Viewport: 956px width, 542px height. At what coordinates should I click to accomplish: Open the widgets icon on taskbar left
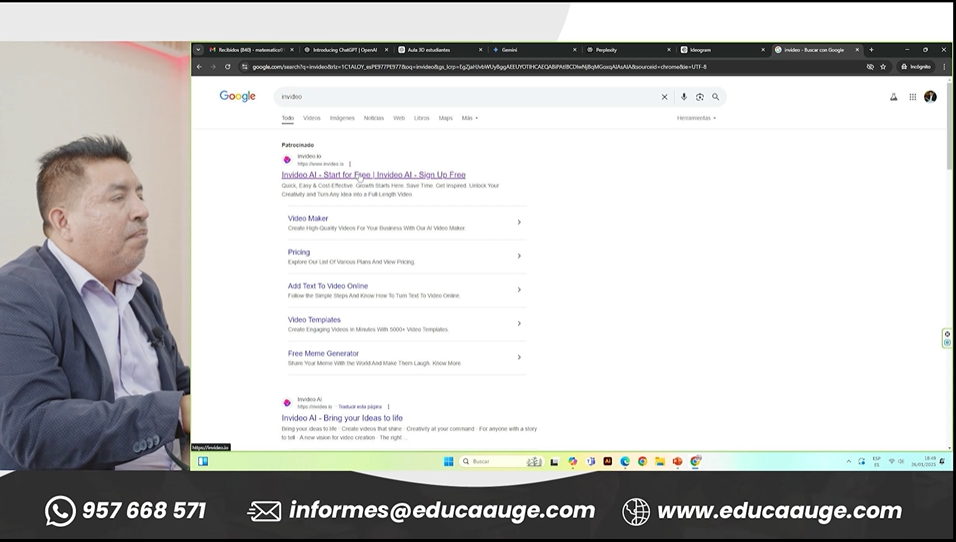203,462
